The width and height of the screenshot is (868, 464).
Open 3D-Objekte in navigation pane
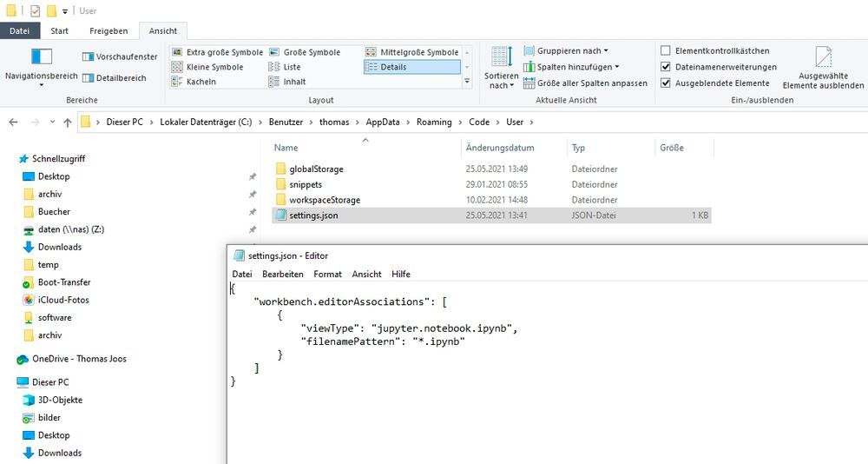60,400
